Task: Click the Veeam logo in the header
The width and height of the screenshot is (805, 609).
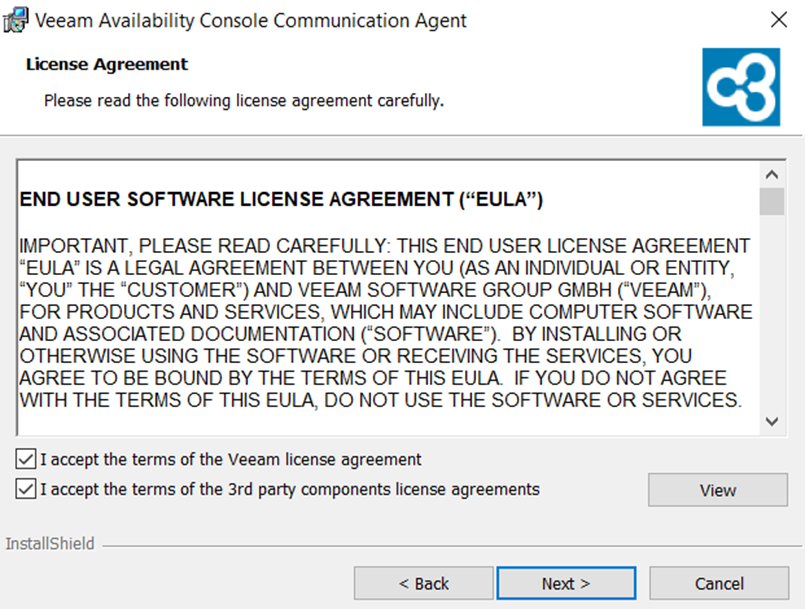Action: 740,87
